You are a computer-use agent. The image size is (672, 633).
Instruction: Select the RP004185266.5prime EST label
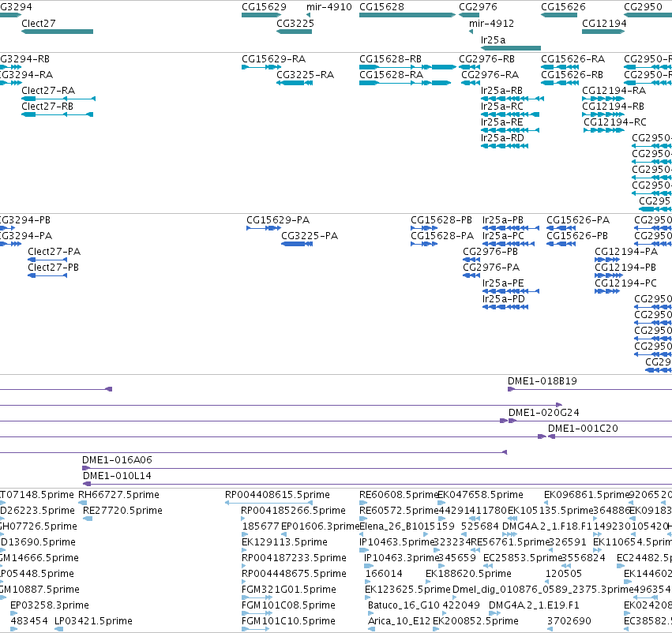[x=293, y=511]
